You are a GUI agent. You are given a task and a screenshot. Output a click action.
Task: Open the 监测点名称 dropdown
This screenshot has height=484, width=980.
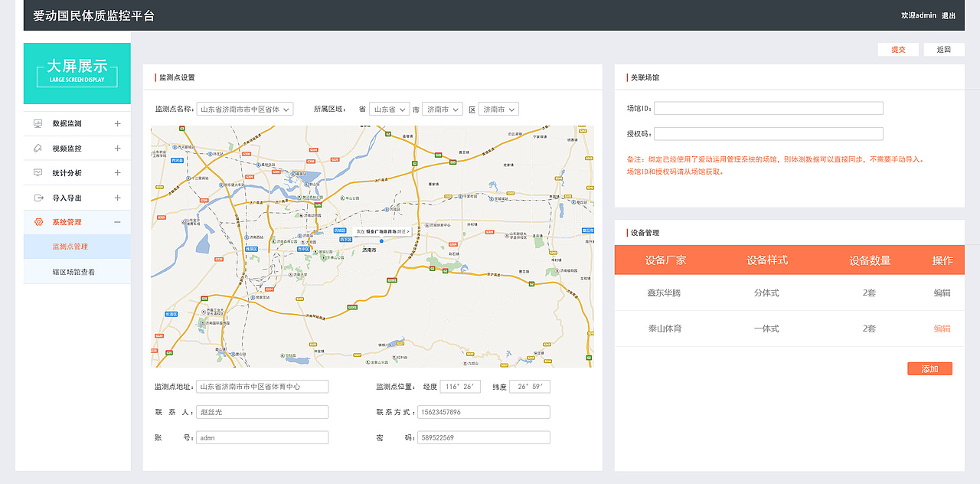pos(245,110)
